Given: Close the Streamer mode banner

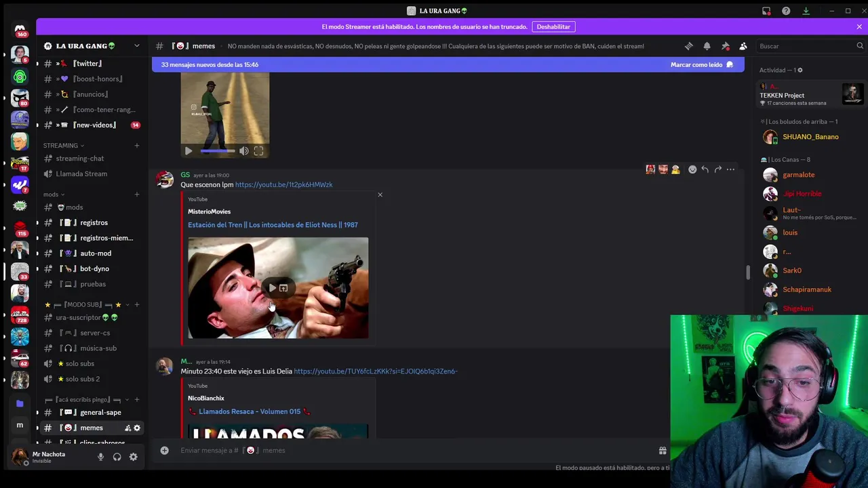Looking at the screenshot, I should pos(859,26).
